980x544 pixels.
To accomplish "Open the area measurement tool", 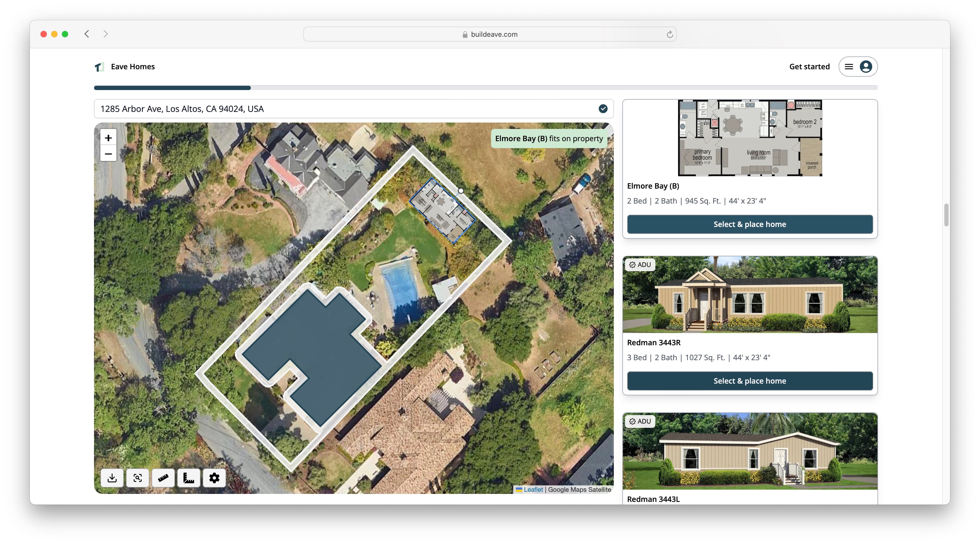I will coord(189,477).
